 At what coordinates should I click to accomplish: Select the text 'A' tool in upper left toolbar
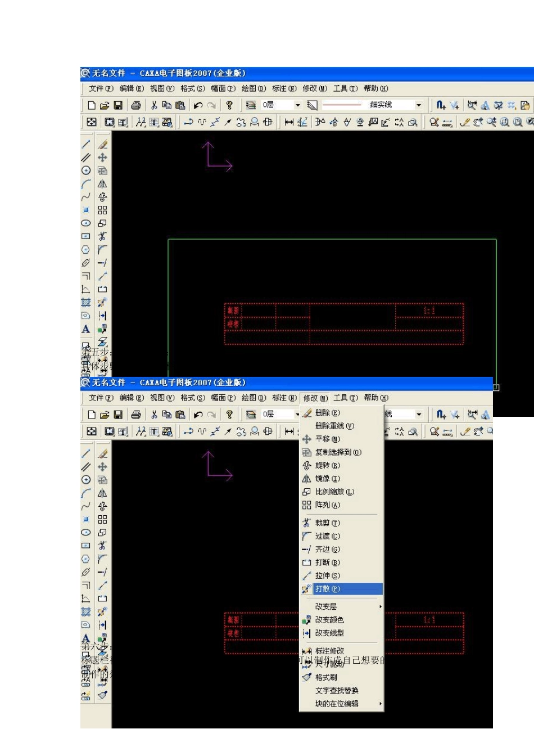(86, 329)
